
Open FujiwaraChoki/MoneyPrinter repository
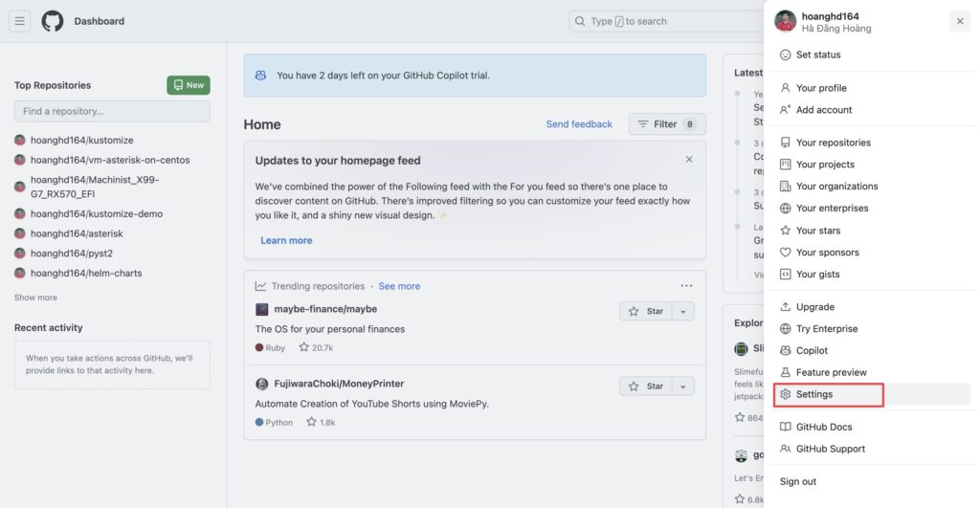pos(339,384)
